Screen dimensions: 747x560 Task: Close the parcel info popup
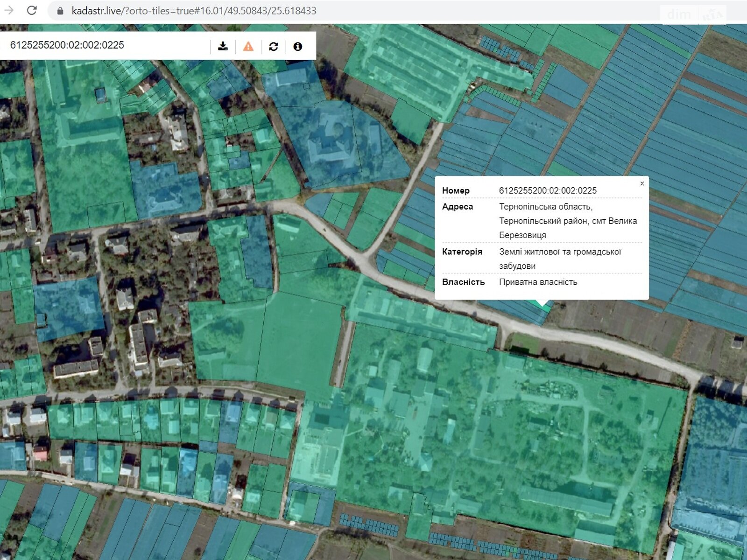click(642, 183)
